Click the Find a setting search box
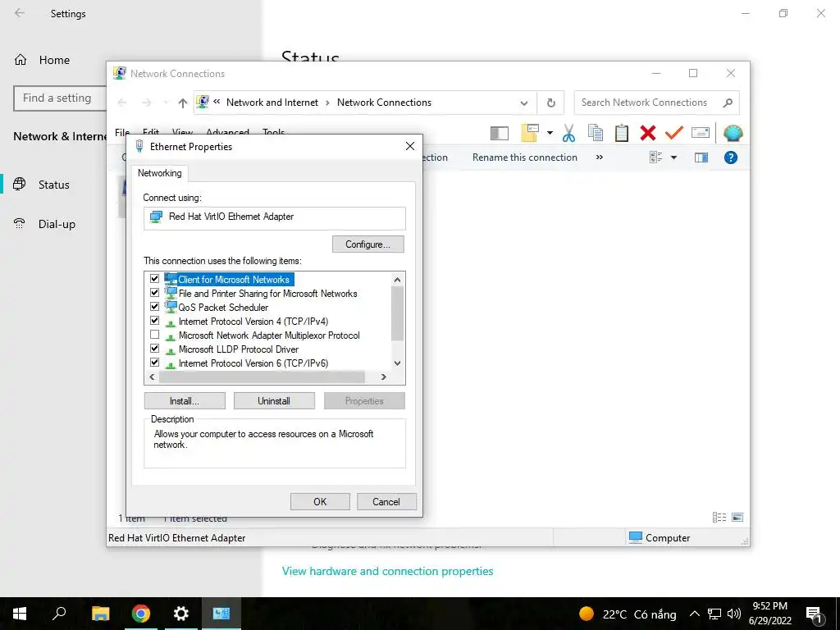840x630 pixels. tap(60, 98)
